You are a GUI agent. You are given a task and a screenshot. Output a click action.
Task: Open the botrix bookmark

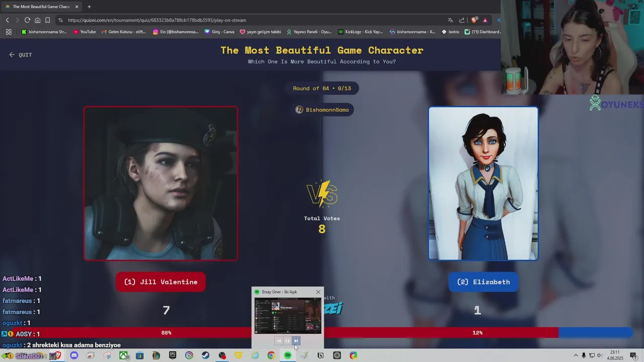tap(450, 32)
